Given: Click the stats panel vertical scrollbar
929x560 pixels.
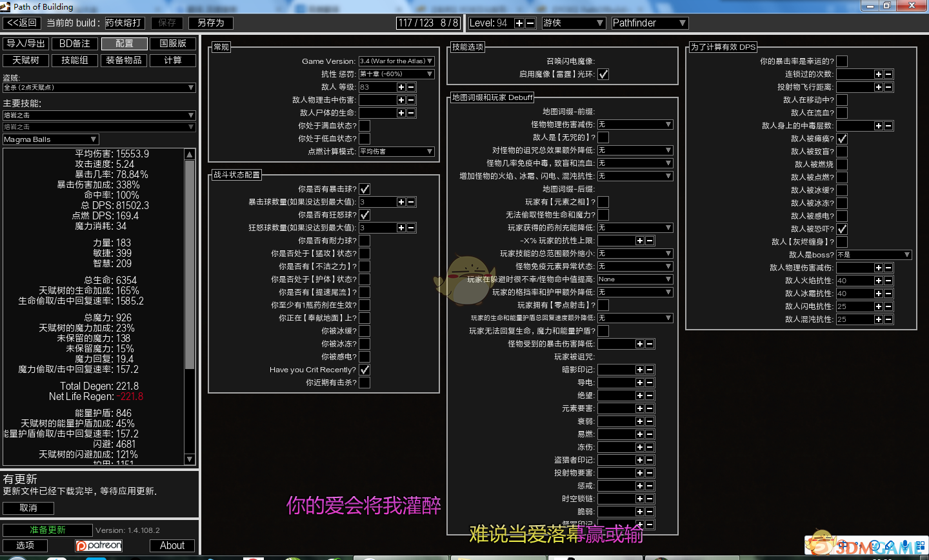Looking at the screenshot, I should (190, 265).
